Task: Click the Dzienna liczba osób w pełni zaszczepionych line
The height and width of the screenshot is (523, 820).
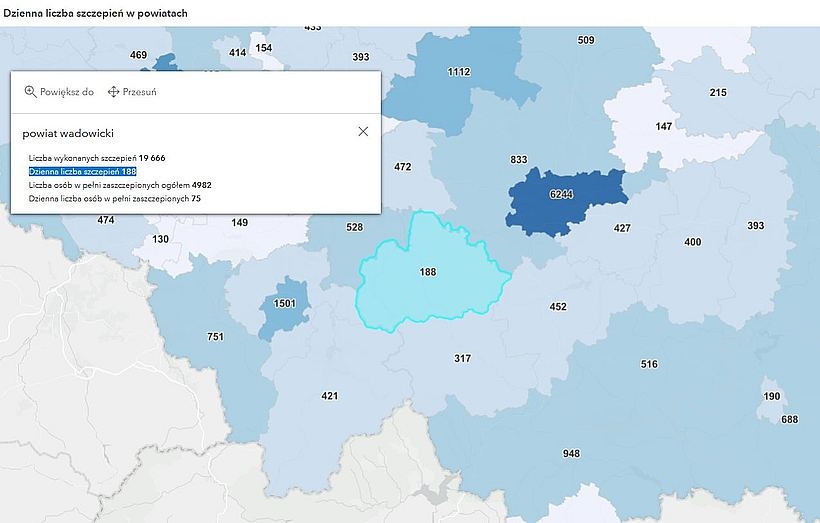Action: (115, 199)
